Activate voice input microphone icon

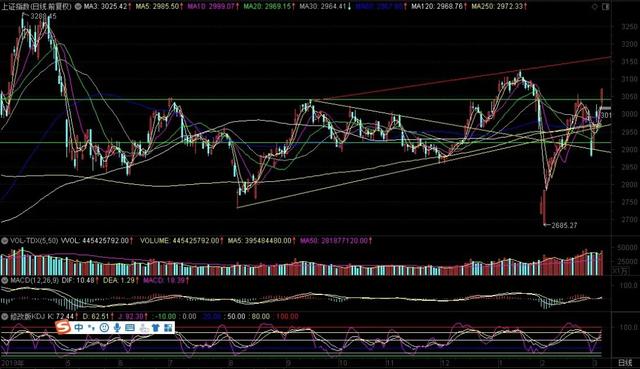(117, 327)
